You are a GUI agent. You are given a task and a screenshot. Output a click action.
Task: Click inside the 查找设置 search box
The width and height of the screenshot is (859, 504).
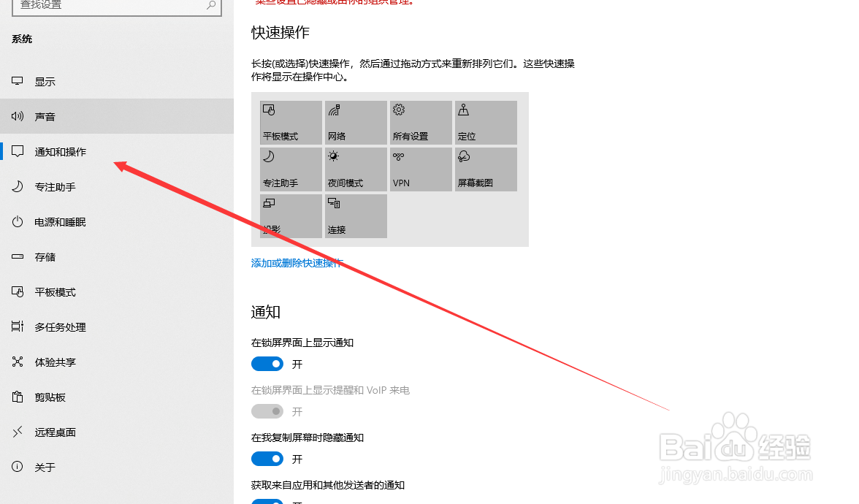117,4
